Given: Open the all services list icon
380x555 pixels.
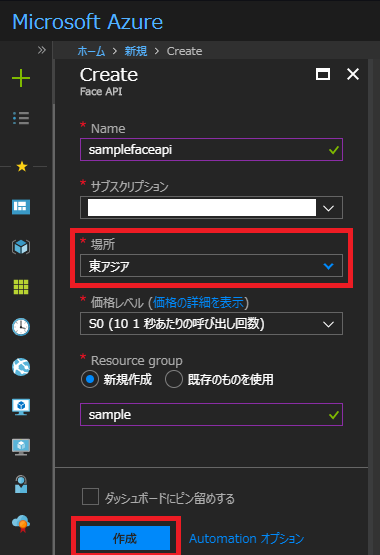Looking at the screenshot, I should tap(21, 118).
